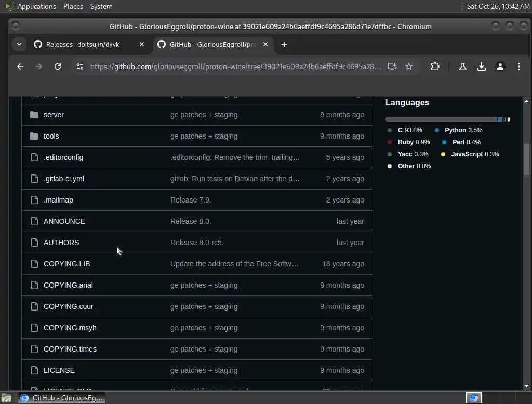Click the GitHub - GloriousEg... taskbar button
The height and width of the screenshot is (404, 532).
click(61, 398)
